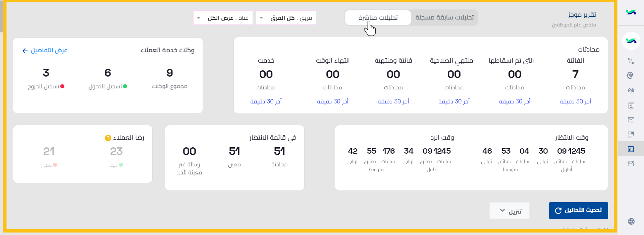This screenshot has width=644, height=235.
Task: Click the تقرير موجز page title
Action: pyautogui.click(x=582, y=15)
